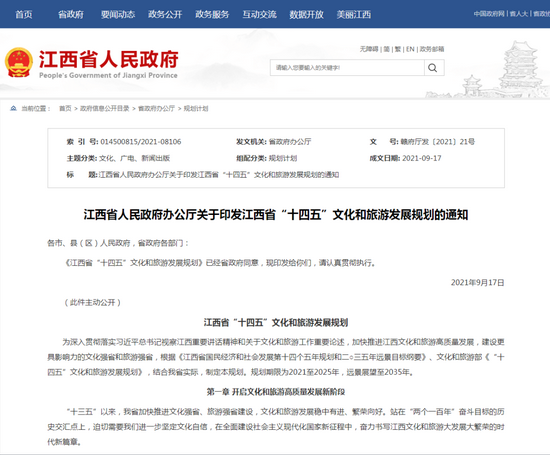Switch to the English version via EN link
This screenshot has width=550, height=455.
point(410,49)
